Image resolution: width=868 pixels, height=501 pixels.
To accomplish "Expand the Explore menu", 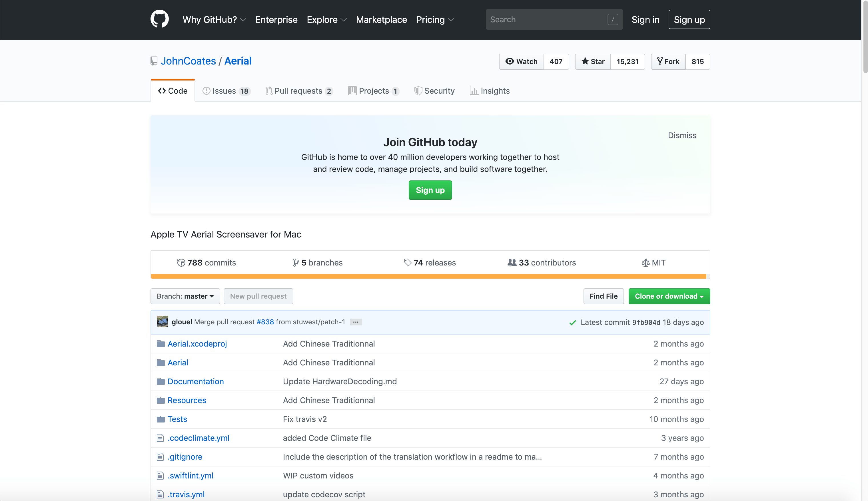I will (327, 20).
